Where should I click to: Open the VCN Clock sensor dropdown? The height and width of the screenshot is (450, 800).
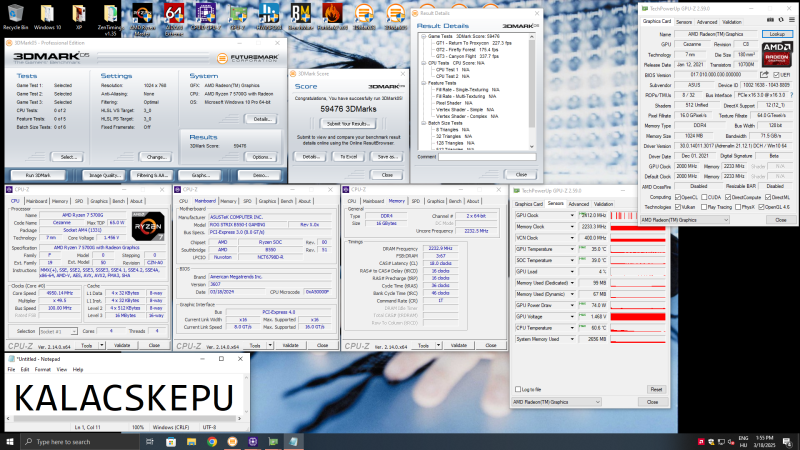572,238
